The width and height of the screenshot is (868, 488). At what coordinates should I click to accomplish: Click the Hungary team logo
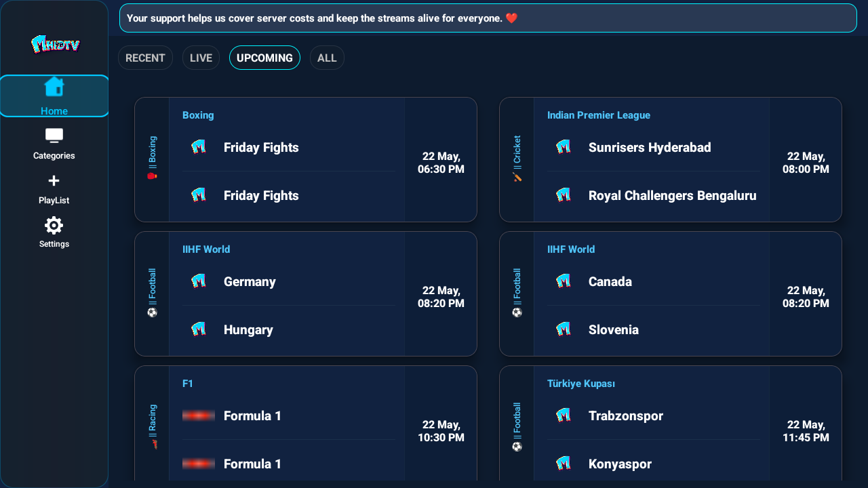click(x=199, y=329)
